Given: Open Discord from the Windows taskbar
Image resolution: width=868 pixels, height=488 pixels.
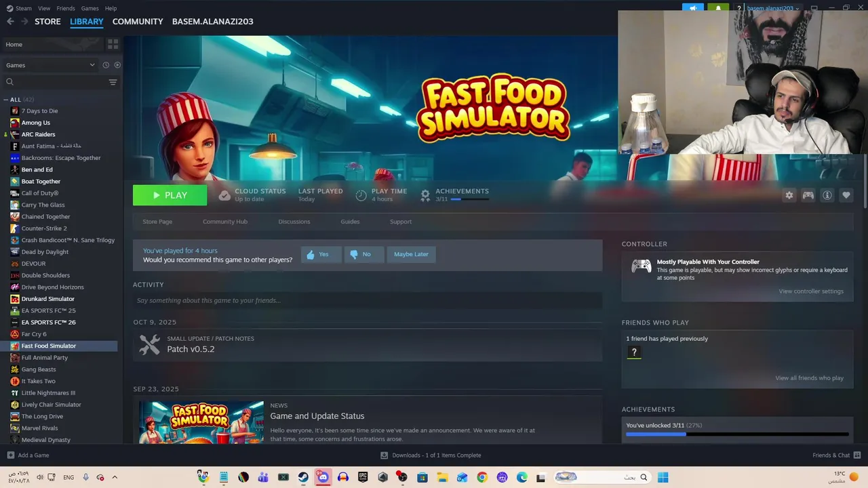Looking at the screenshot, I should pos(323,477).
